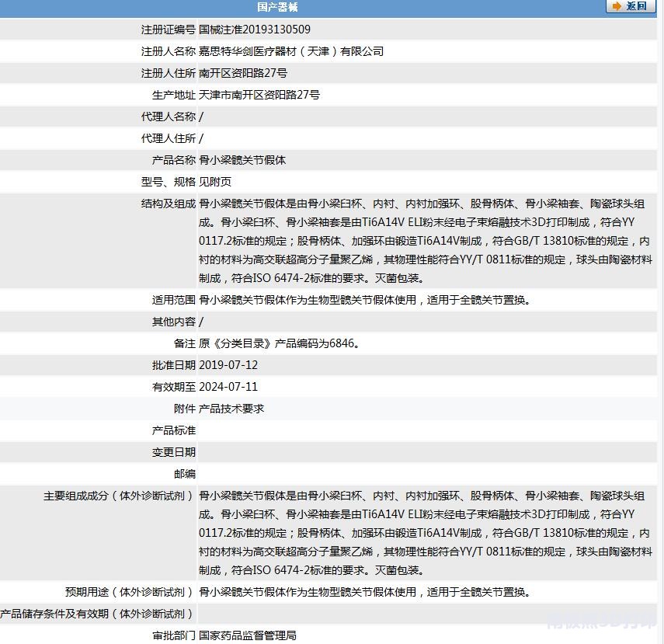Click 见附页 in the 型号、规格 row
Viewport: 664px width, 644px height.
point(215,182)
